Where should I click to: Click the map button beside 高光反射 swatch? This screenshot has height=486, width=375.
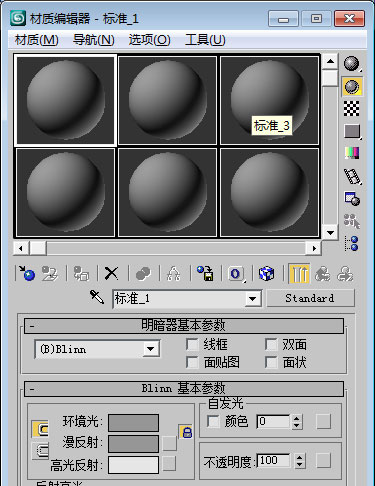click(169, 464)
